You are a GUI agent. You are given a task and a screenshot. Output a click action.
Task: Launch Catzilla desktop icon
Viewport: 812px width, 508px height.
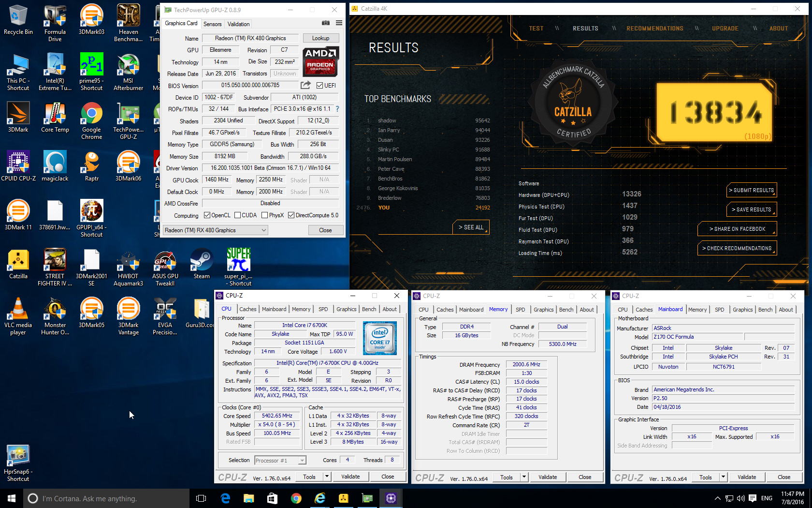click(x=18, y=264)
